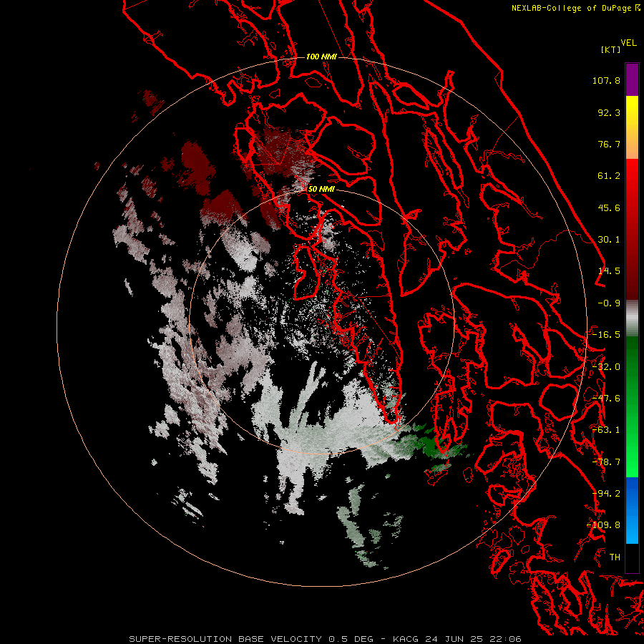Select the -47.6 legend value
The height and width of the screenshot is (644, 644).
[x=606, y=399]
